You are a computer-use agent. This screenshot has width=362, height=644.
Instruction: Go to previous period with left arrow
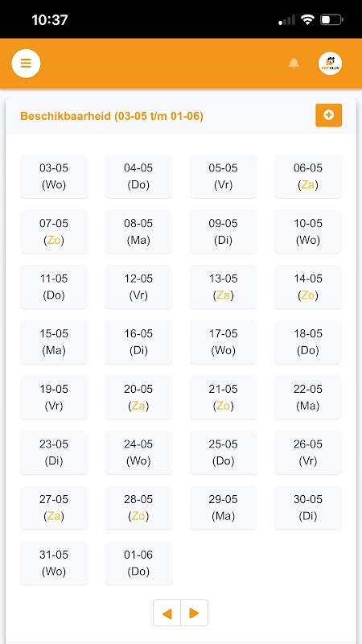point(167,613)
